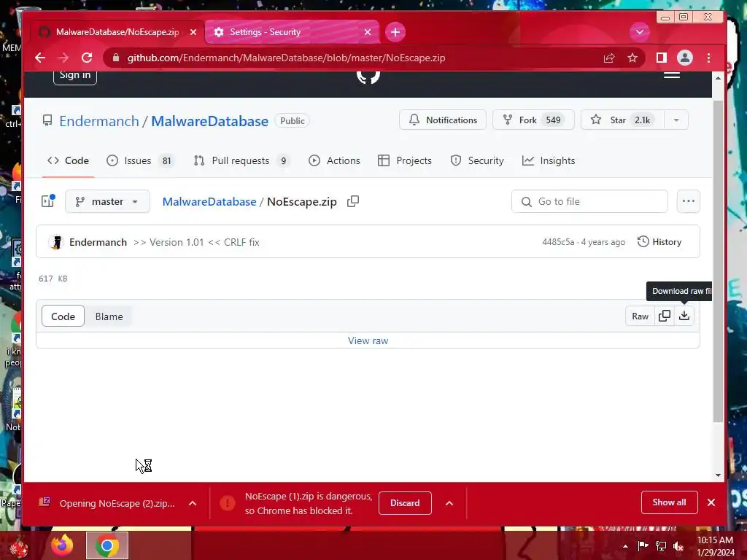Image resolution: width=747 pixels, height=560 pixels.
Task: Open a new tab with plus button
Action: click(x=395, y=32)
